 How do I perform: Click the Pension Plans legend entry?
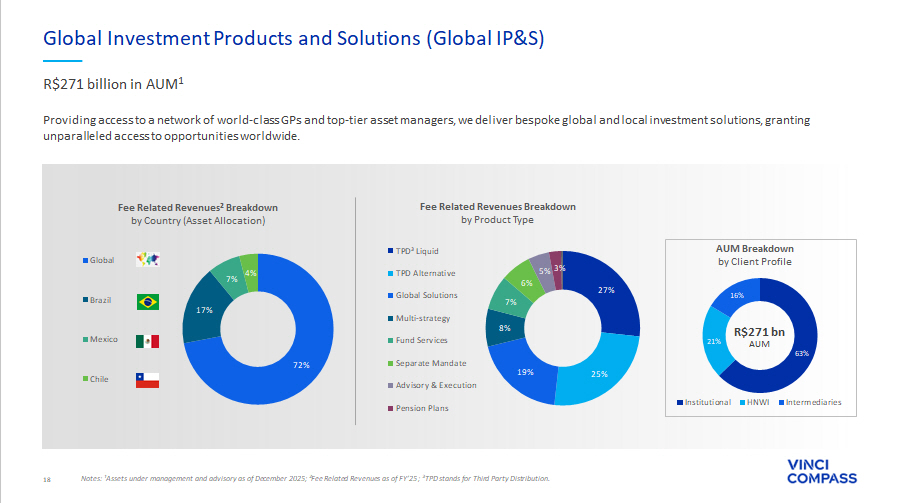(421, 408)
